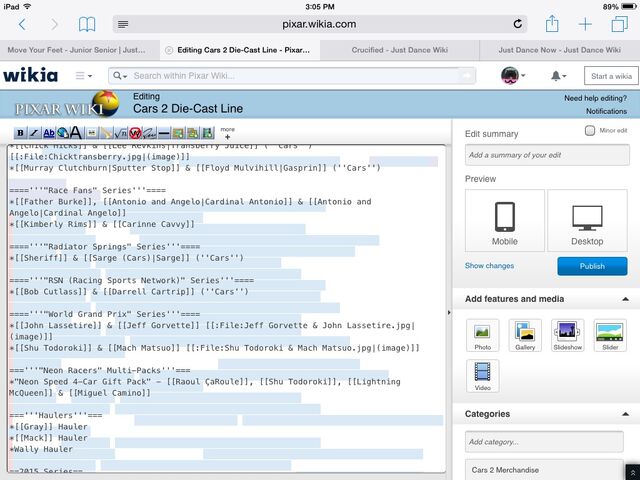640x480 pixels.
Task: Click the scroll-to-top arrow at bottom right
Action: [x=632, y=472]
